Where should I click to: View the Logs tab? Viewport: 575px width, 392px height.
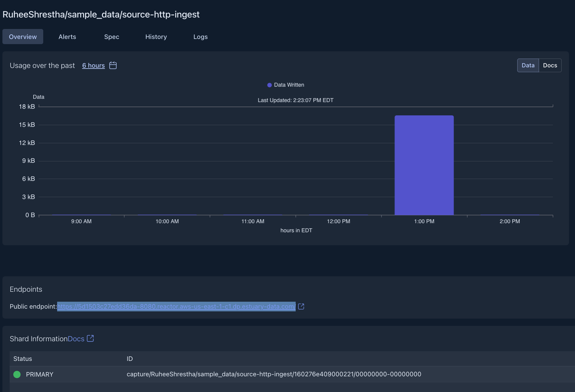[x=200, y=37]
